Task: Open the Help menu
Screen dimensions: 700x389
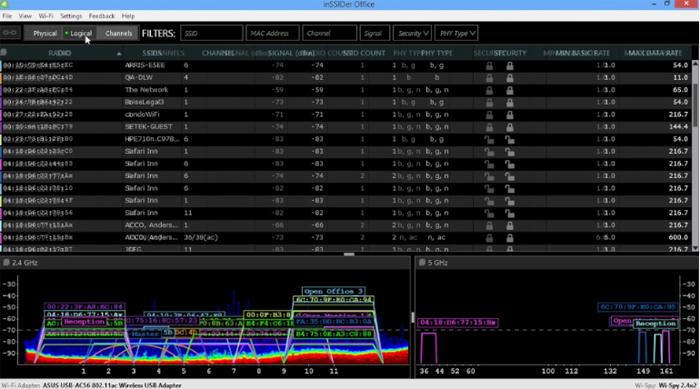Action: 128,16
